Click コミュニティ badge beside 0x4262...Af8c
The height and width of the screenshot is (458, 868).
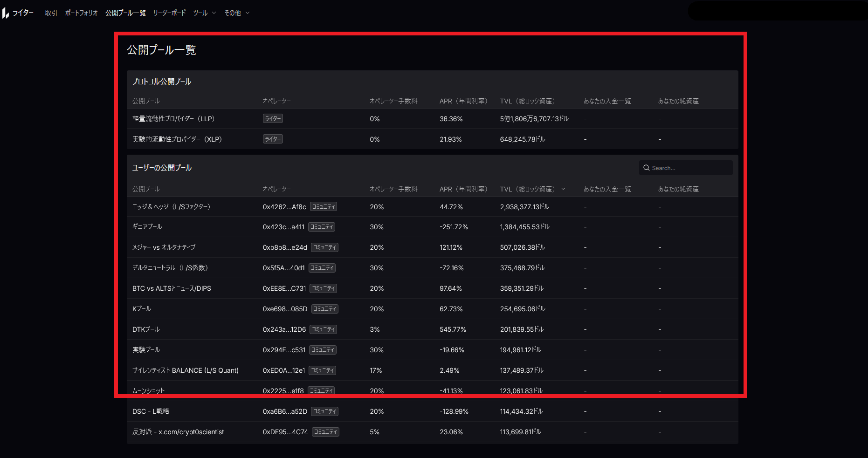click(x=324, y=207)
